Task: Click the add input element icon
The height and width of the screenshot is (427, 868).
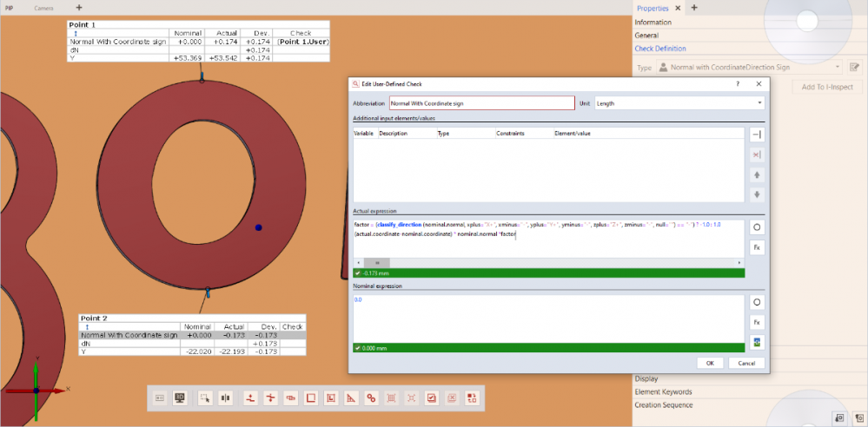Action: [756, 135]
